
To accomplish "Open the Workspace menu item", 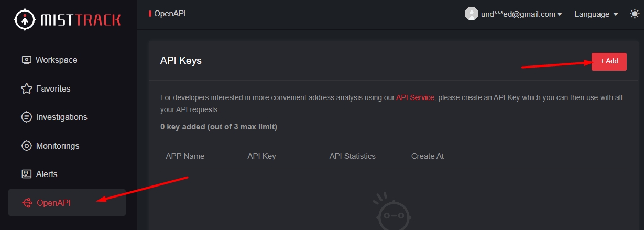I will pyautogui.click(x=56, y=60).
